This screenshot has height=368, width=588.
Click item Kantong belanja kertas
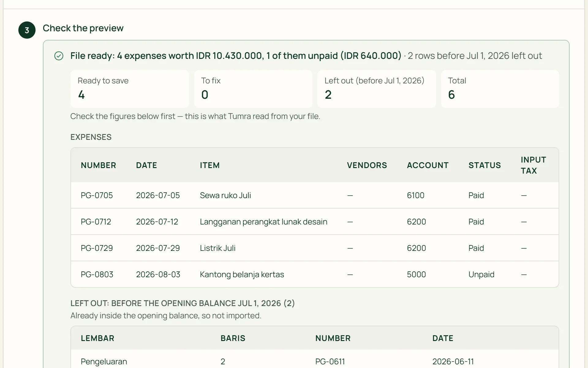[242, 274]
